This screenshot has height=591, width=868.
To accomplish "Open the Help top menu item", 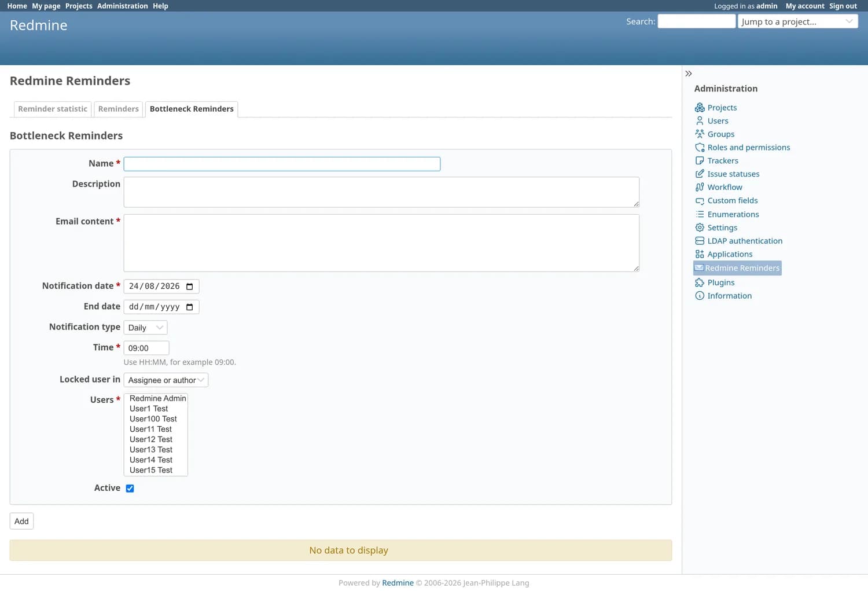I will pos(160,6).
